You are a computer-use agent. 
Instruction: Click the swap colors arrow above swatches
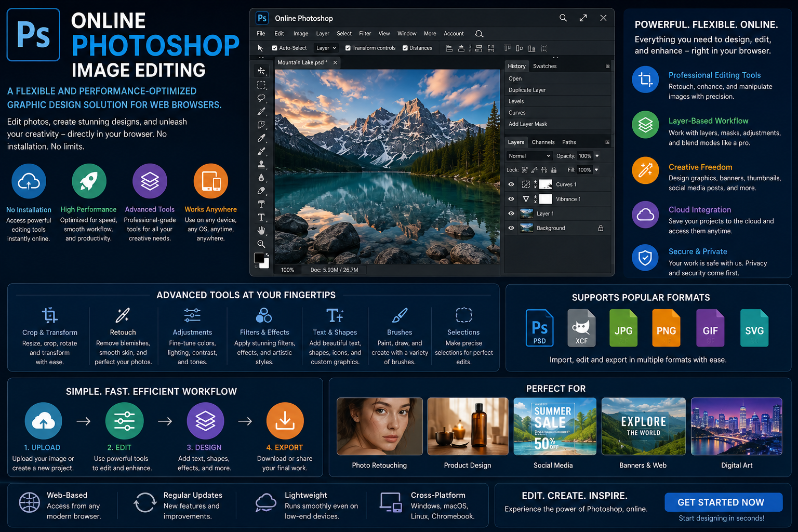tap(267, 255)
